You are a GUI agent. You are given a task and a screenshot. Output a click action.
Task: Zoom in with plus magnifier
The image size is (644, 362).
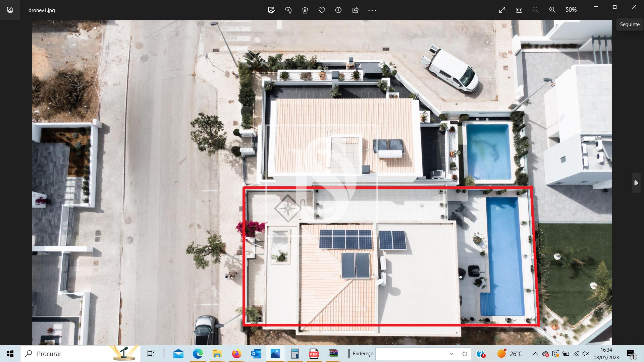(552, 10)
